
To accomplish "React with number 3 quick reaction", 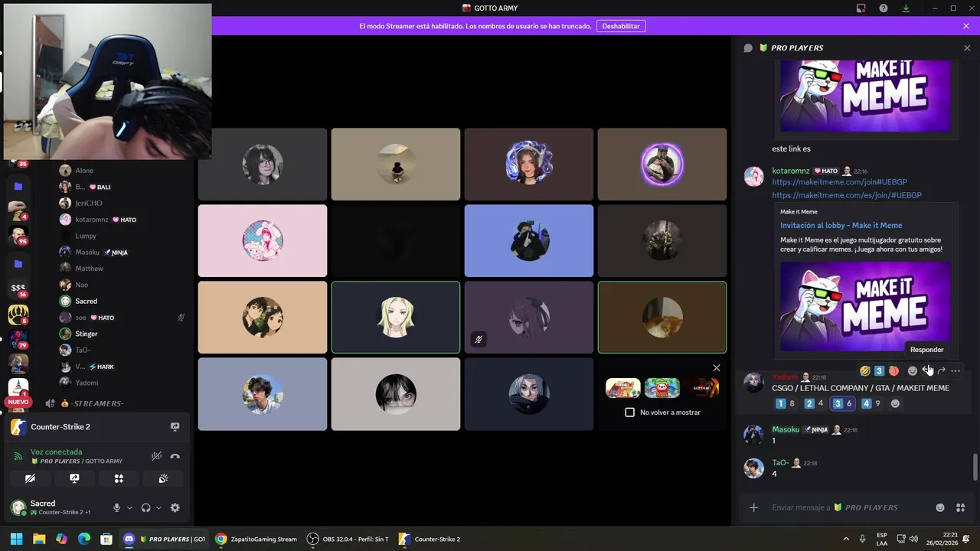I will 879,370.
